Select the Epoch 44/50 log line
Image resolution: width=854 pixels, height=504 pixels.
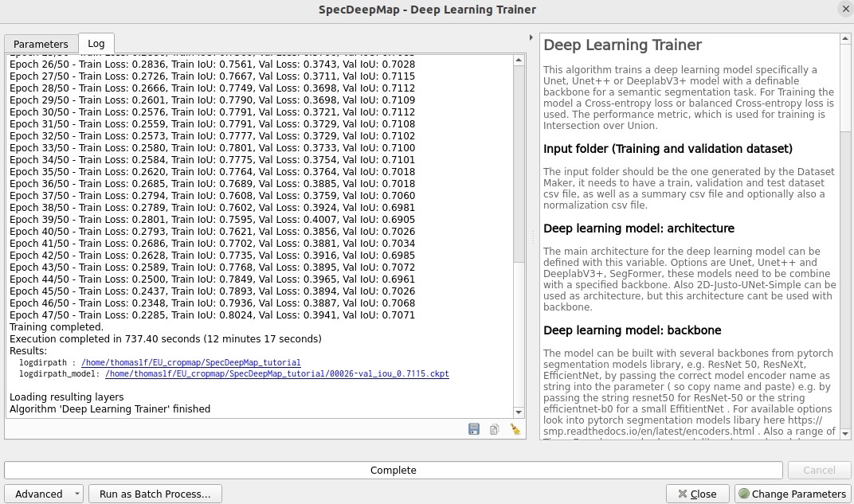[213, 279]
